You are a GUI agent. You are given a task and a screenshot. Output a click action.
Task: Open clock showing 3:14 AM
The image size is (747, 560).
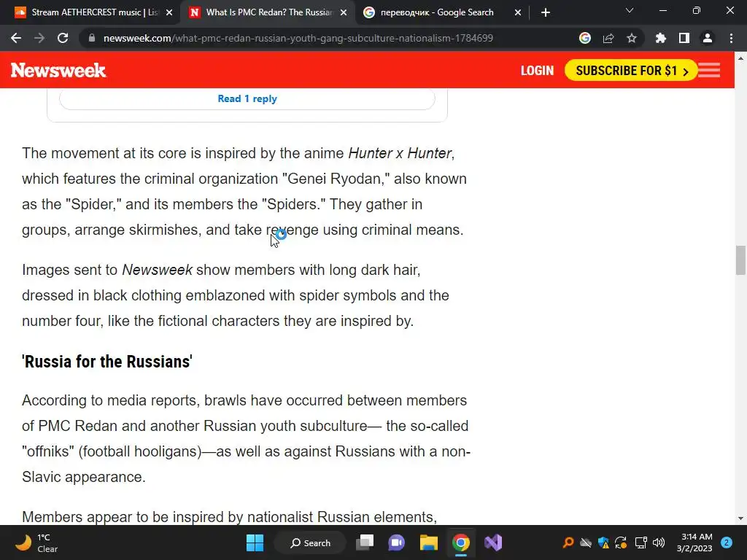point(694,542)
